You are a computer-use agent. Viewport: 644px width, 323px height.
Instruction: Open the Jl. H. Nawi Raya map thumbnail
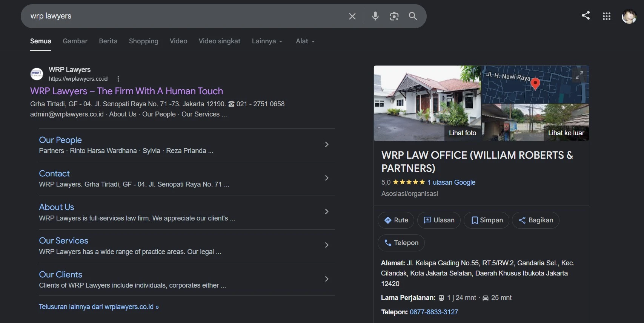click(x=535, y=84)
